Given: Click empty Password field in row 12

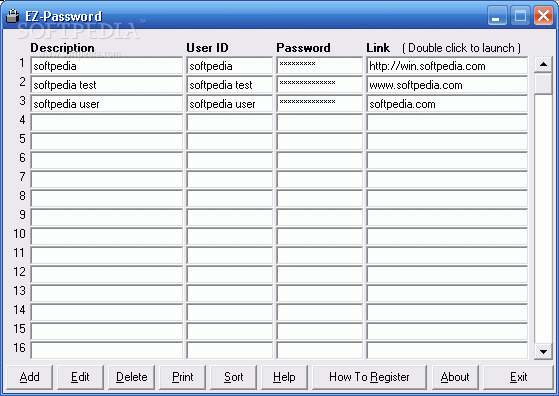Looking at the screenshot, I should 320,275.
